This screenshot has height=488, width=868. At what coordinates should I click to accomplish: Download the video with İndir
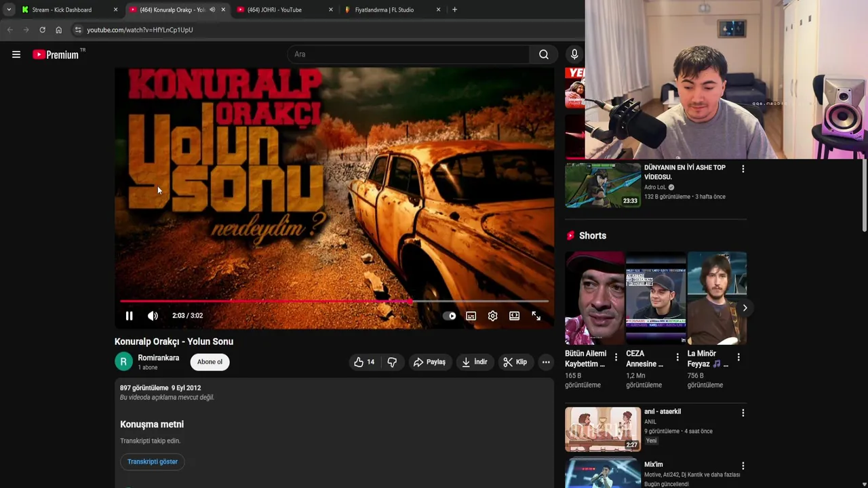[x=475, y=362]
